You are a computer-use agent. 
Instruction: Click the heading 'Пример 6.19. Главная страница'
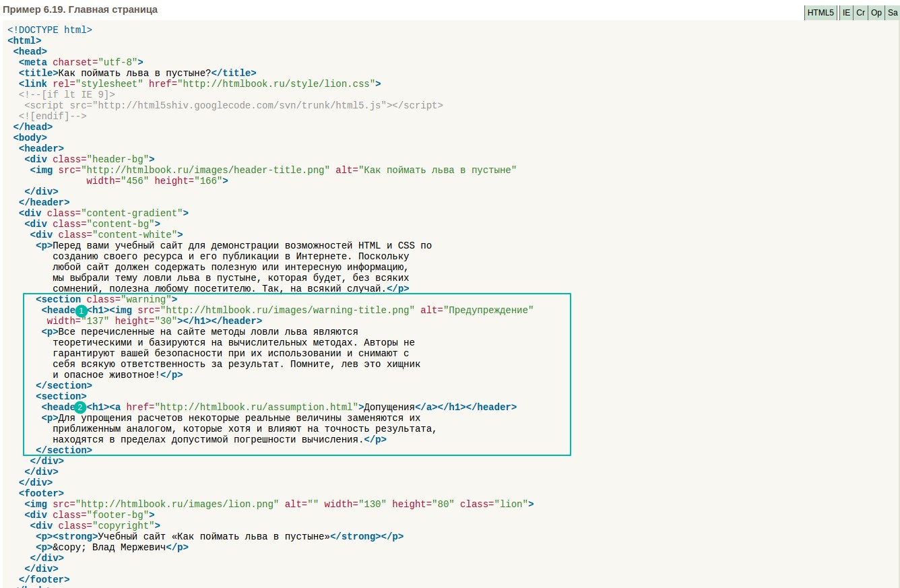[80, 10]
